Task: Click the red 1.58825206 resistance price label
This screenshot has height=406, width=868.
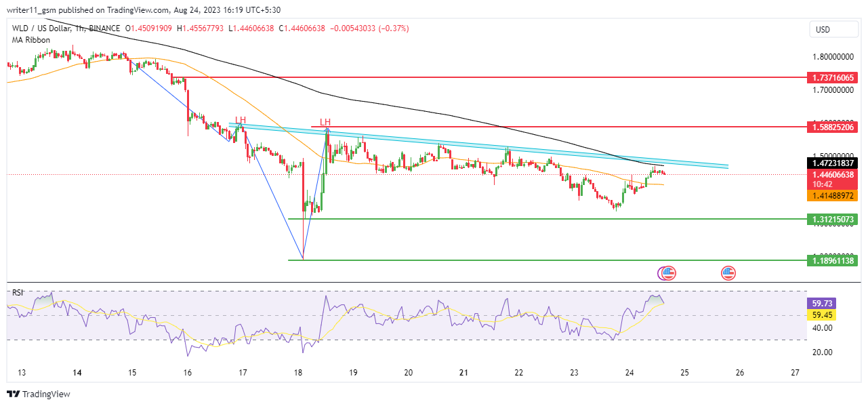Action: [833, 127]
